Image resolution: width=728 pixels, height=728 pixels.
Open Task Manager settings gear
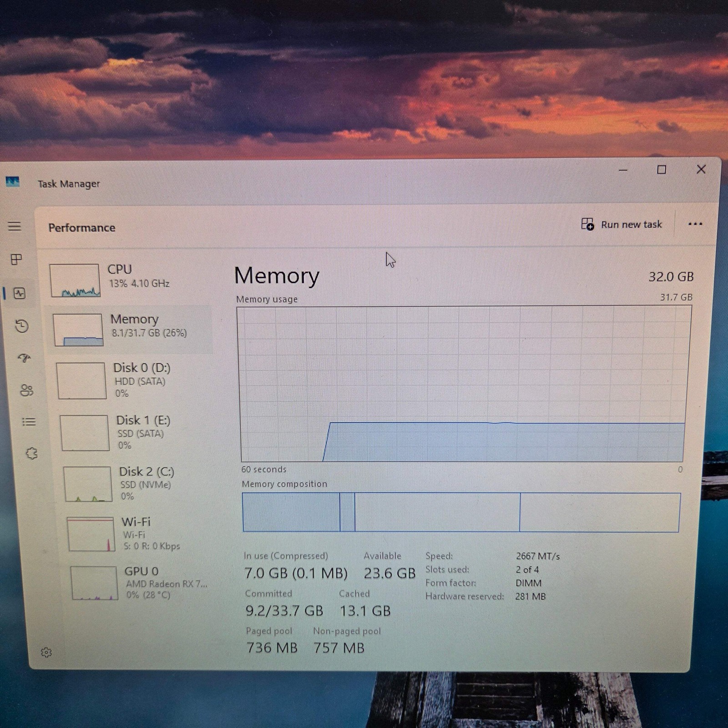coord(46,652)
